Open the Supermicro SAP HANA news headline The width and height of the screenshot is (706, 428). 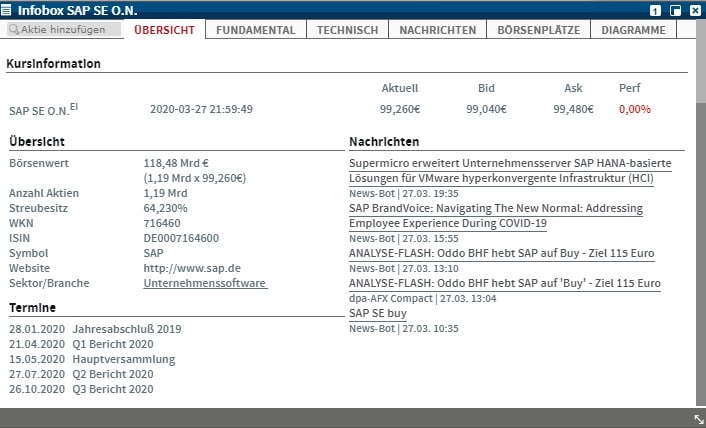(510, 170)
